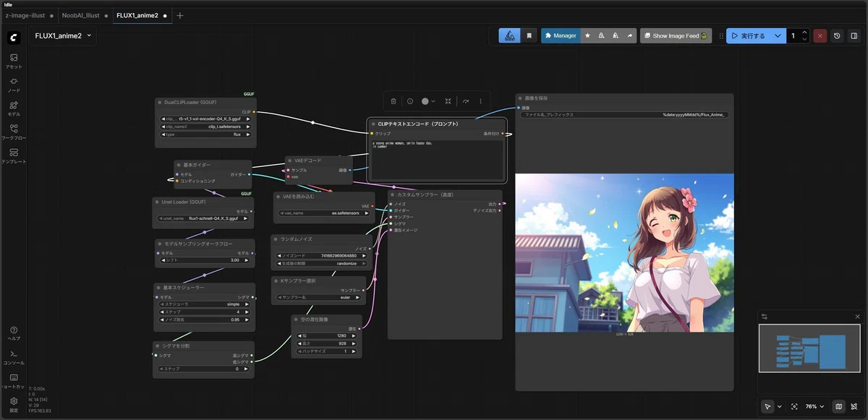Click Show Image Feed button

pyautogui.click(x=676, y=35)
